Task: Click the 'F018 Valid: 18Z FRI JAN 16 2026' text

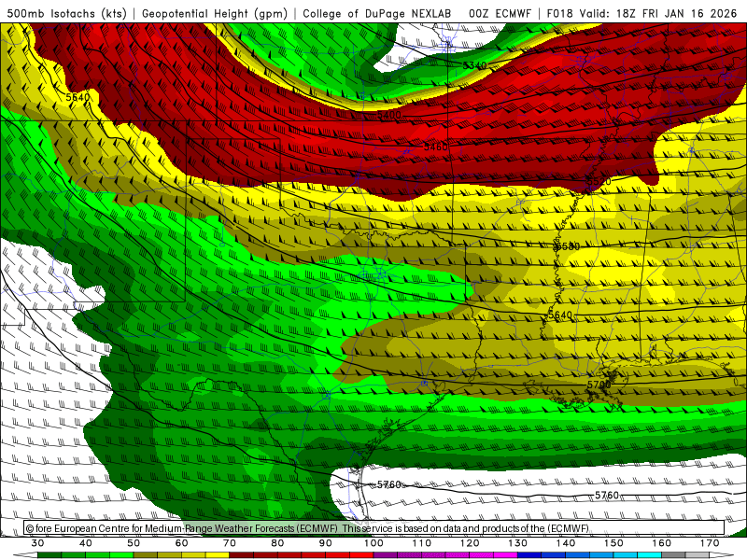Action: [x=641, y=13]
